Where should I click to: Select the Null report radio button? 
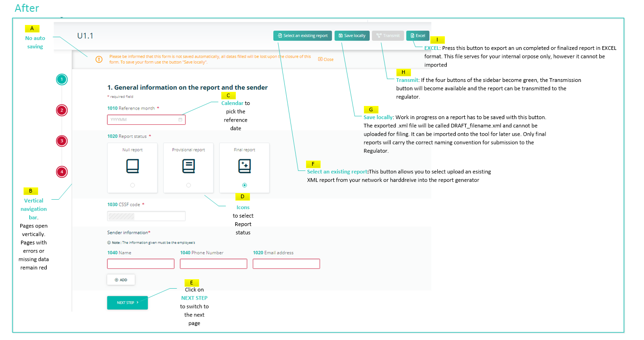132,186
